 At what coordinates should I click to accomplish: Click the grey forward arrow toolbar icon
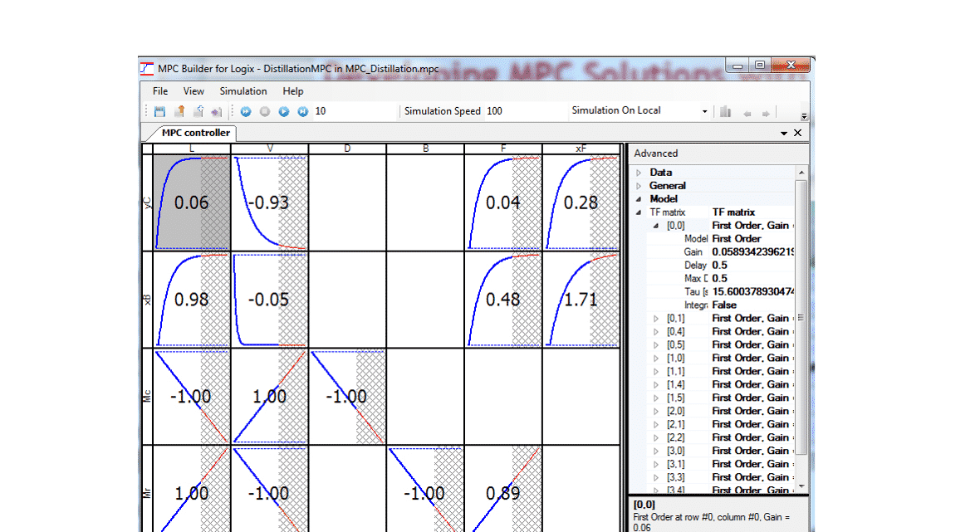click(x=766, y=114)
